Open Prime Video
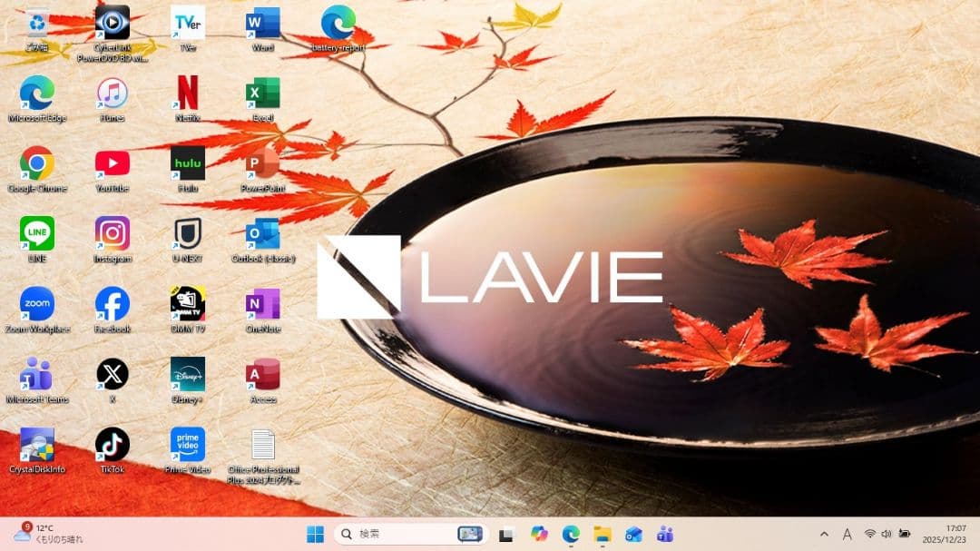This screenshot has width=980, height=551. point(187,445)
